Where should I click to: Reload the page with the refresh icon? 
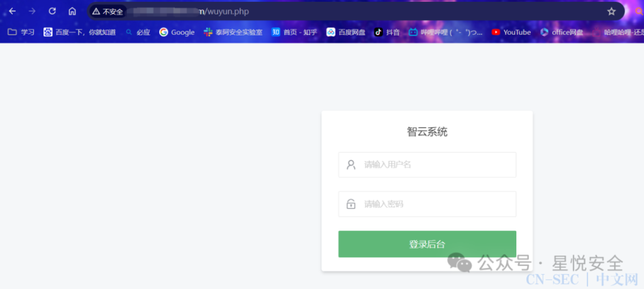[x=52, y=11]
